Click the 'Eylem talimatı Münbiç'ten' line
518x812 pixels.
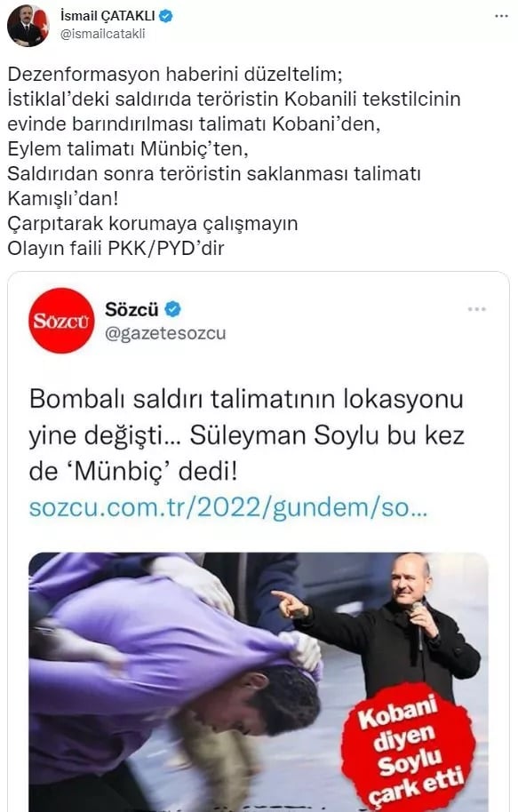click(128, 149)
